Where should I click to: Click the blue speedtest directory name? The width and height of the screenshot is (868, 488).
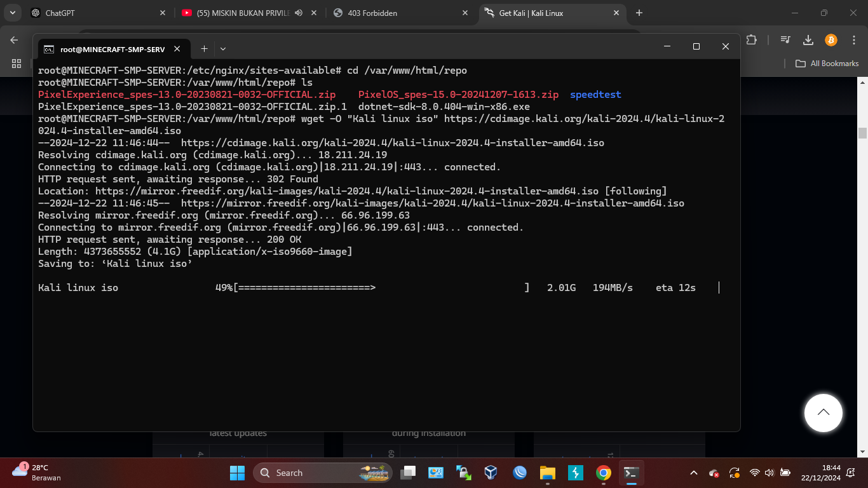[595, 95]
